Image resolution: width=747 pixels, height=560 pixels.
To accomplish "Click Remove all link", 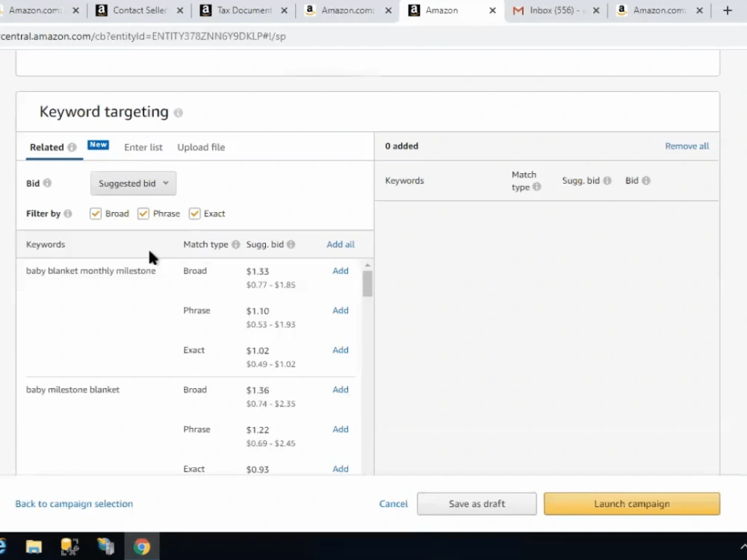I will (x=687, y=146).
